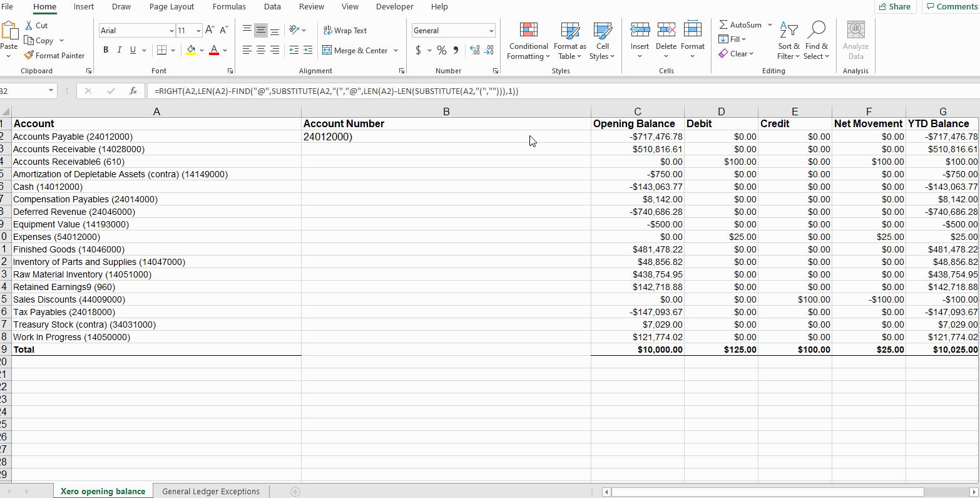Click Merge & Center
980x498 pixels.
pos(355,50)
